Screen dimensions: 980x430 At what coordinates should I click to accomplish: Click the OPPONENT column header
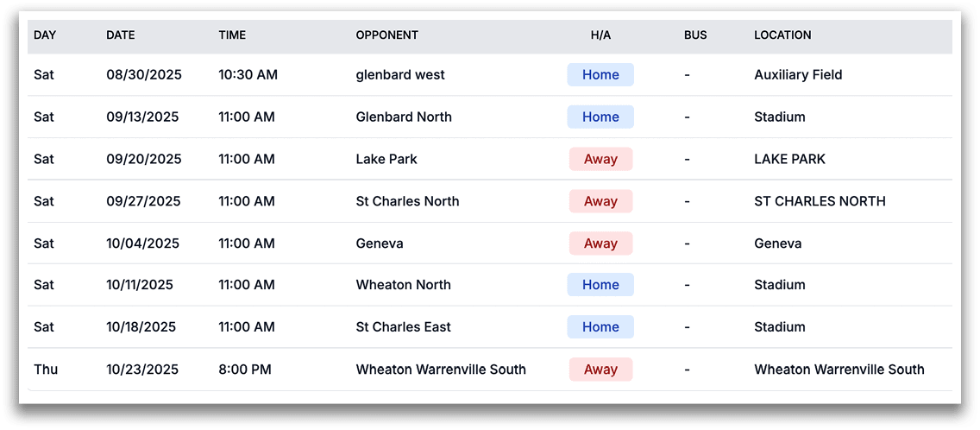pyautogui.click(x=386, y=35)
